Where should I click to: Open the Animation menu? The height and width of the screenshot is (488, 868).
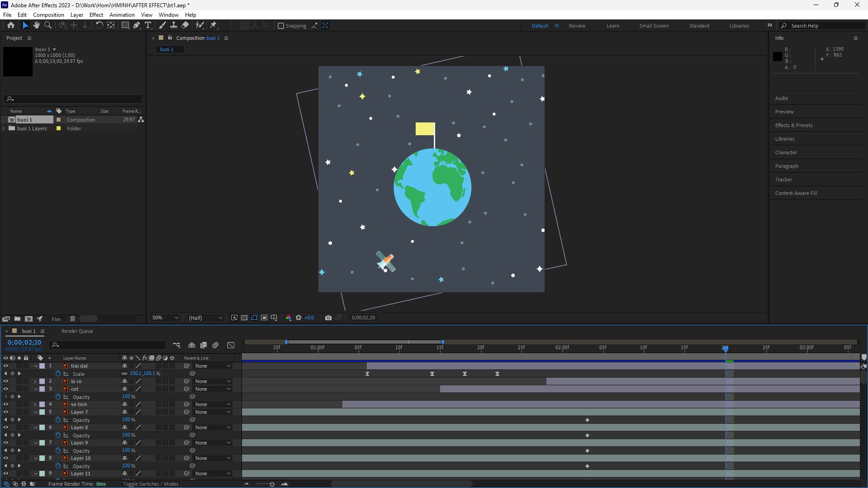[122, 15]
